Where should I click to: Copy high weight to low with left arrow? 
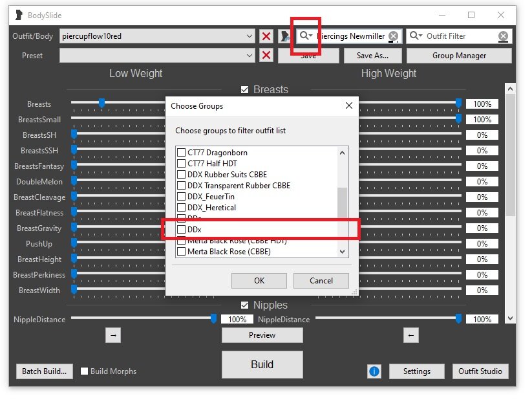tap(411, 335)
